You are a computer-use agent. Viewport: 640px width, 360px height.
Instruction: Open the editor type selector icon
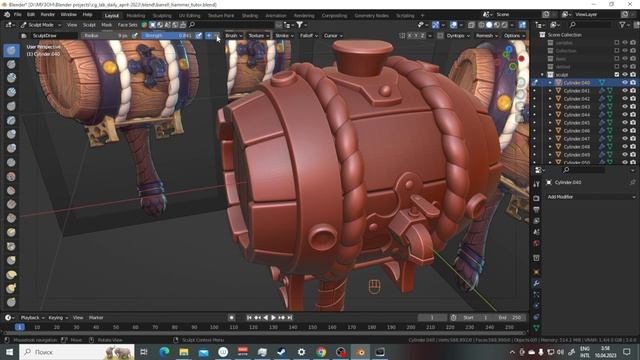coord(9,25)
